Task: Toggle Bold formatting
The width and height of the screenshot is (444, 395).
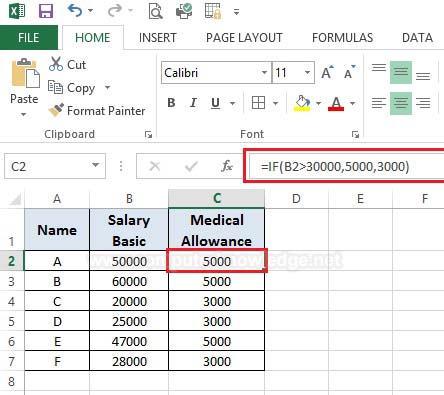Action: pos(171,103)
